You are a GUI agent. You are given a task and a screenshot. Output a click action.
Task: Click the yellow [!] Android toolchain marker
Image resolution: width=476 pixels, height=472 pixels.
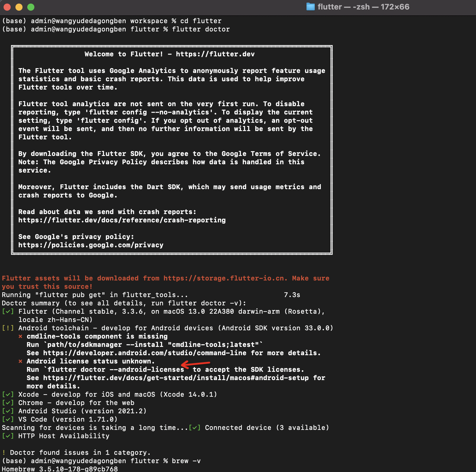[x=8, y=328]
